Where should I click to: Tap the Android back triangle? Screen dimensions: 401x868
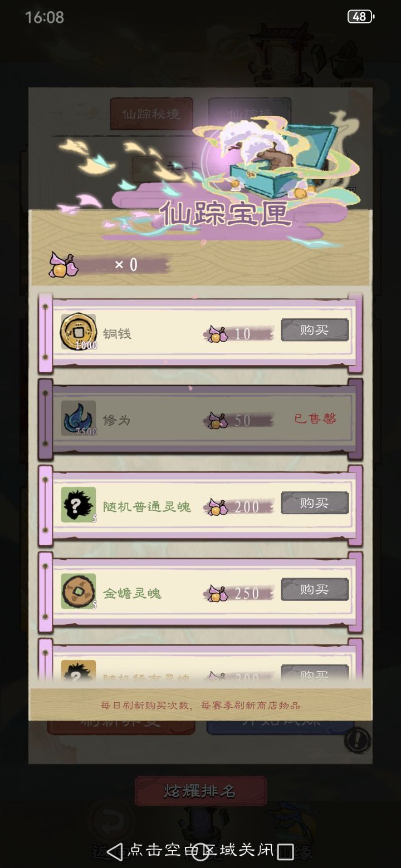pos(114,851)
